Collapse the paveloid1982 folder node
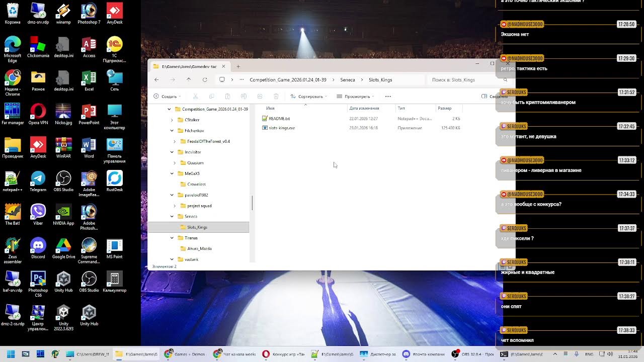644x362 pixels. point(172,195)
